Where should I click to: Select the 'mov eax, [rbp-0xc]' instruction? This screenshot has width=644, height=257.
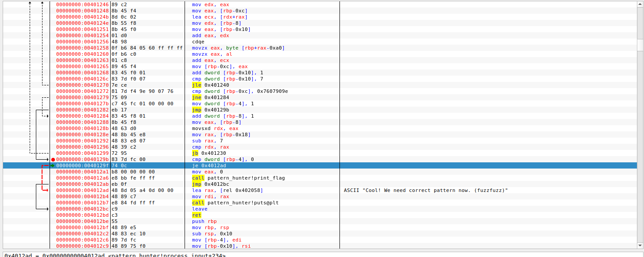pyautogui.click(x=220, y=11)
